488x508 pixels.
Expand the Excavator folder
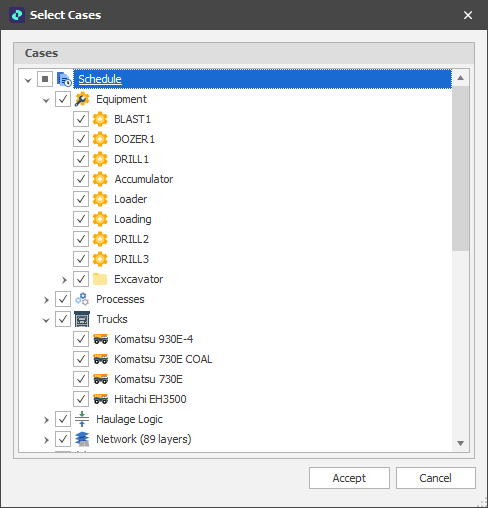pos(64,280)
